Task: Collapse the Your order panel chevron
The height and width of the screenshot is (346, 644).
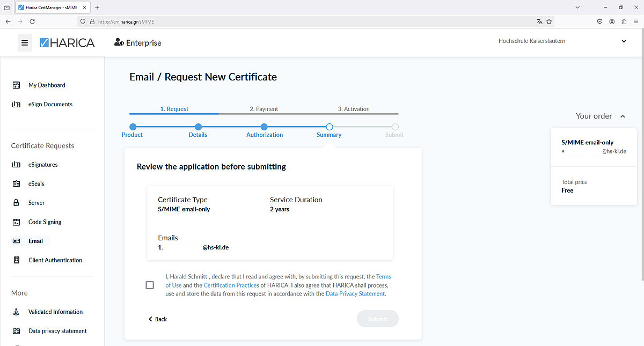Action: click(623, 116)
